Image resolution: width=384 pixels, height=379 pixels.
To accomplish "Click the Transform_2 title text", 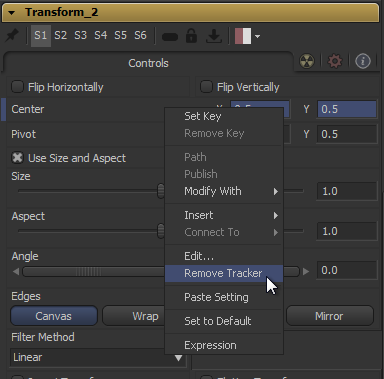I will pyautogui.click(x=62, y=12).
